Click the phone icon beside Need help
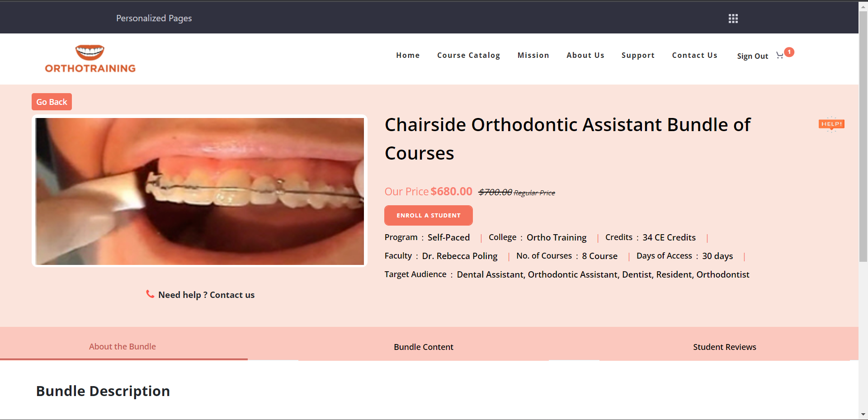The height and width of the screenshot is (420, 868). click(150, 294)
